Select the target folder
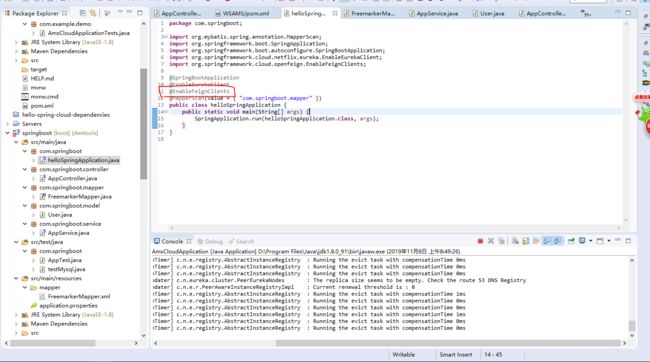 coord(39,69)
